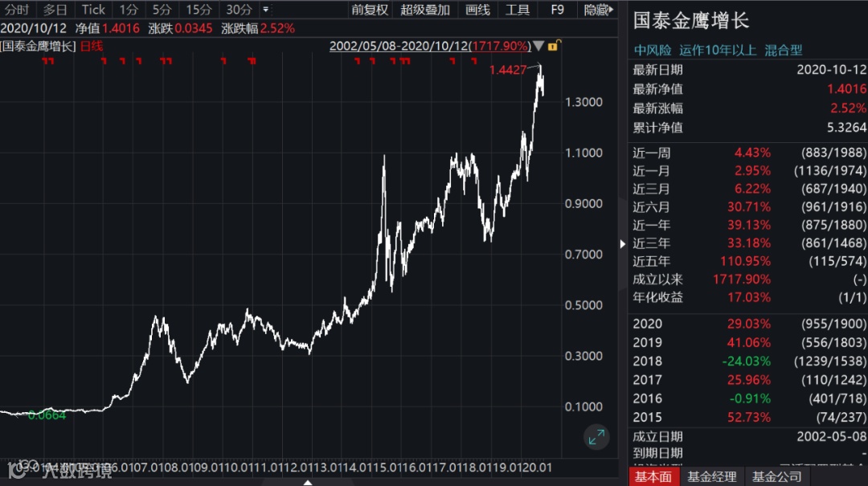868x486 pixels.
Task: Open the period dropdown arrow after 30分
Action: [266, 10]
